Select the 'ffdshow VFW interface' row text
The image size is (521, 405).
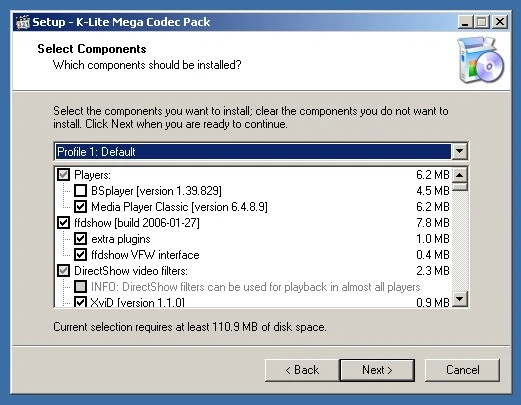(x=145, y=255)
